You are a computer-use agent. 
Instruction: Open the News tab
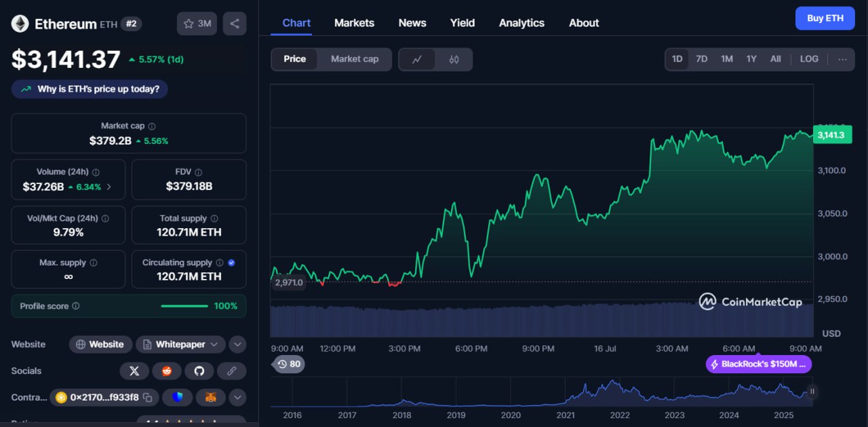click(x=412, y=23)
